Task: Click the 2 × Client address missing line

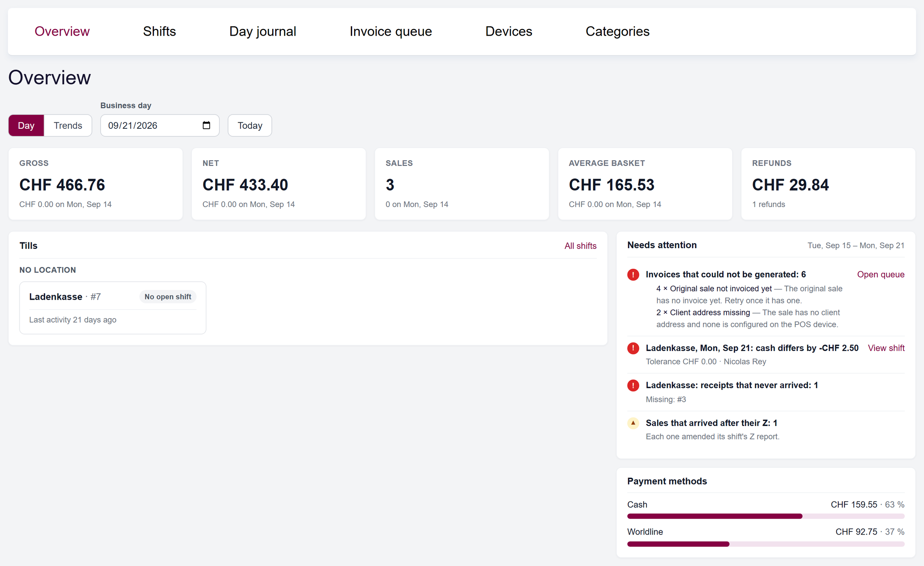Action: [x=748, y=319]
